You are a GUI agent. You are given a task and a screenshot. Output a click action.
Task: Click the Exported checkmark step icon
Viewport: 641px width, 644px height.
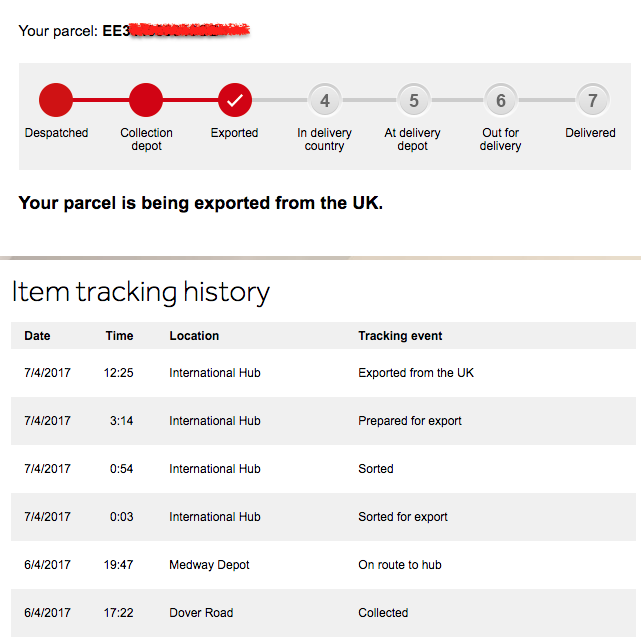(235, 100)
